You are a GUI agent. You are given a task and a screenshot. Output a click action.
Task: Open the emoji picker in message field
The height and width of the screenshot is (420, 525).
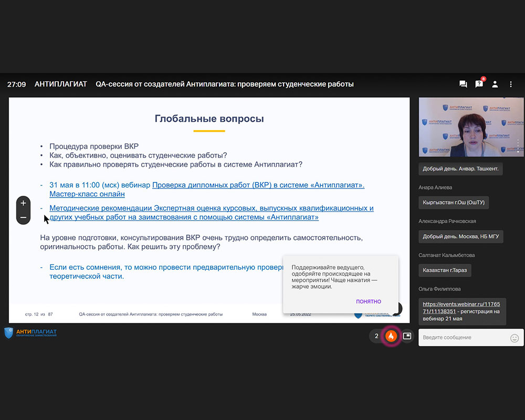(x=514, y=338)
